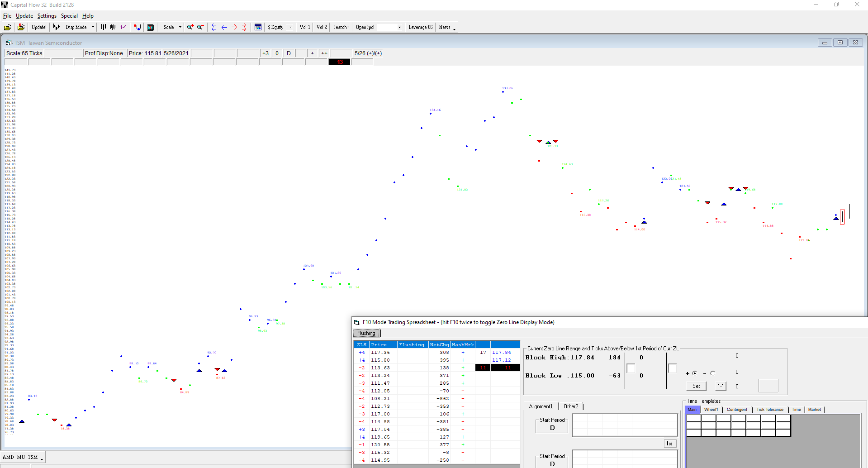
Task: Select the plus radio button
Action: [x=694, y=373]
